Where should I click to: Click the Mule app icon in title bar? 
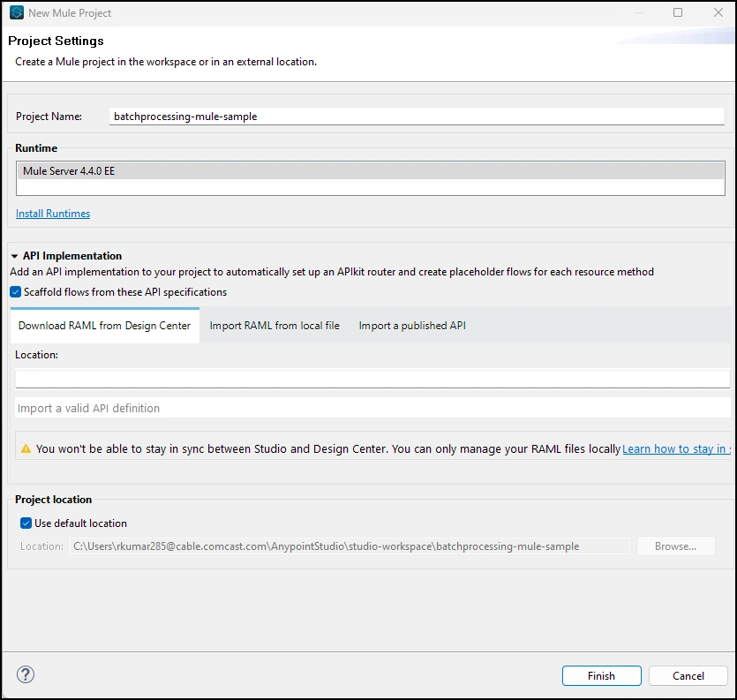(17, 12)
